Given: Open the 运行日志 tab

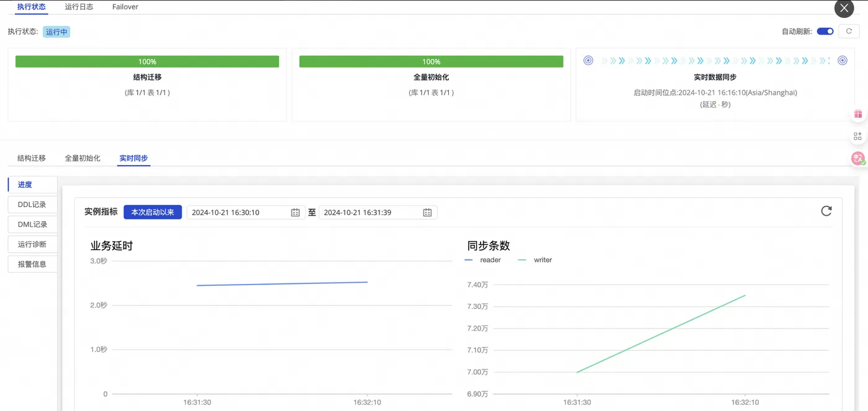Looking at the screenshot, I should click(79, 7).
